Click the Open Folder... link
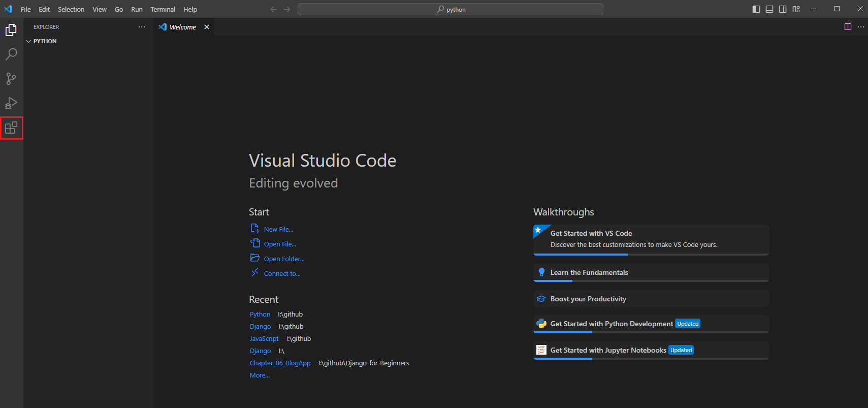868x408 pixels. [284, 259]
